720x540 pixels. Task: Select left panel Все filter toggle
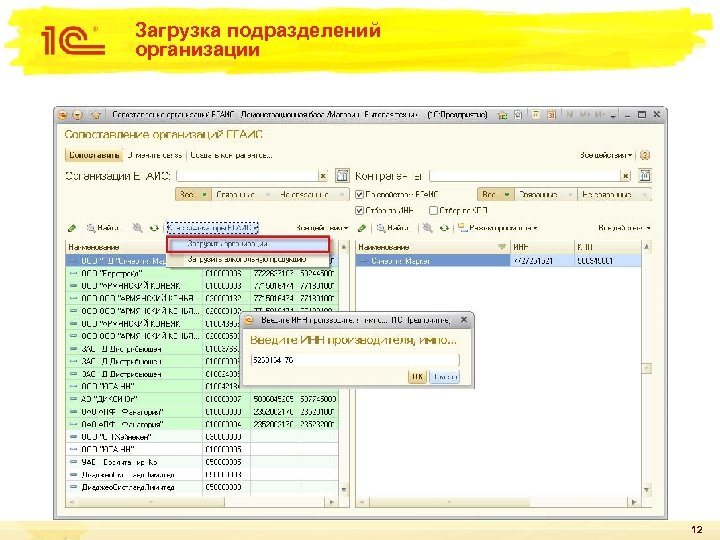[x=193, y=195]
